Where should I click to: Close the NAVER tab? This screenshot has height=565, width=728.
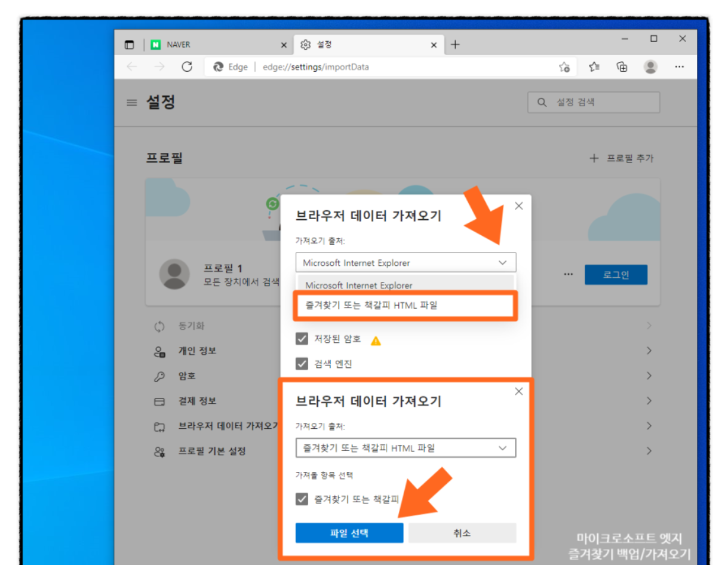click(284, 45)
